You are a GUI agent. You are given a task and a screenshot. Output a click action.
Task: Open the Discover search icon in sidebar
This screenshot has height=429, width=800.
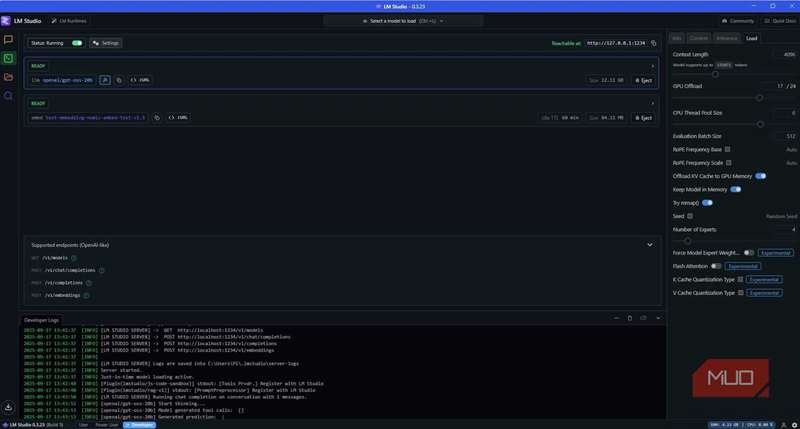tap(8, 96)
